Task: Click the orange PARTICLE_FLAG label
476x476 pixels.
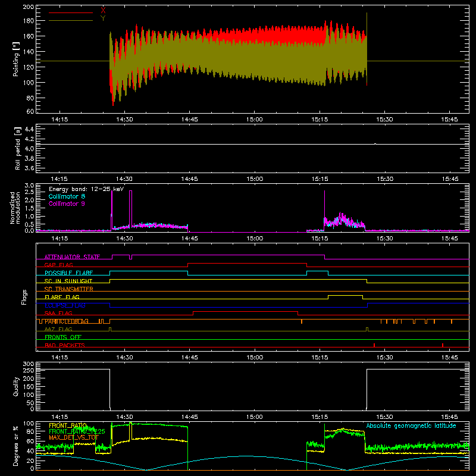Action: click(x=67, y=321)
